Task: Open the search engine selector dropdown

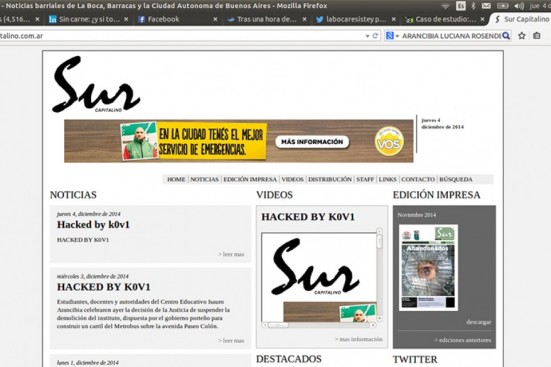Action: click(x=392, y=36)
